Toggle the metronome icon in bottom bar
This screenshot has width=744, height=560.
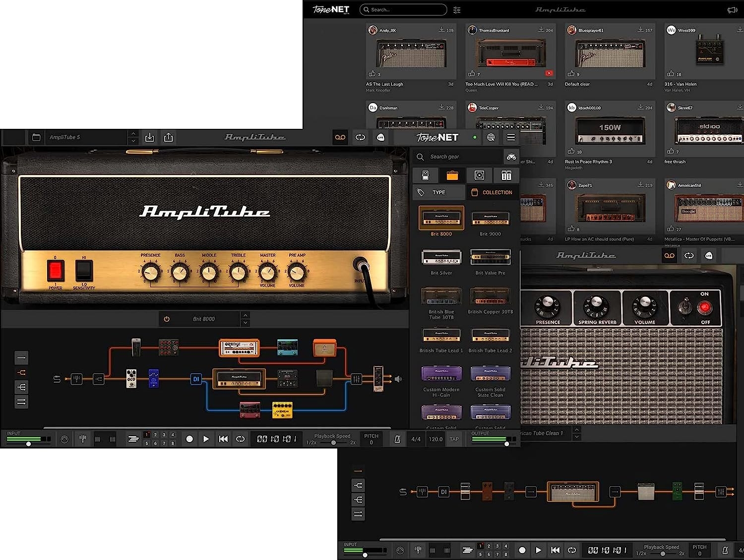397,439
